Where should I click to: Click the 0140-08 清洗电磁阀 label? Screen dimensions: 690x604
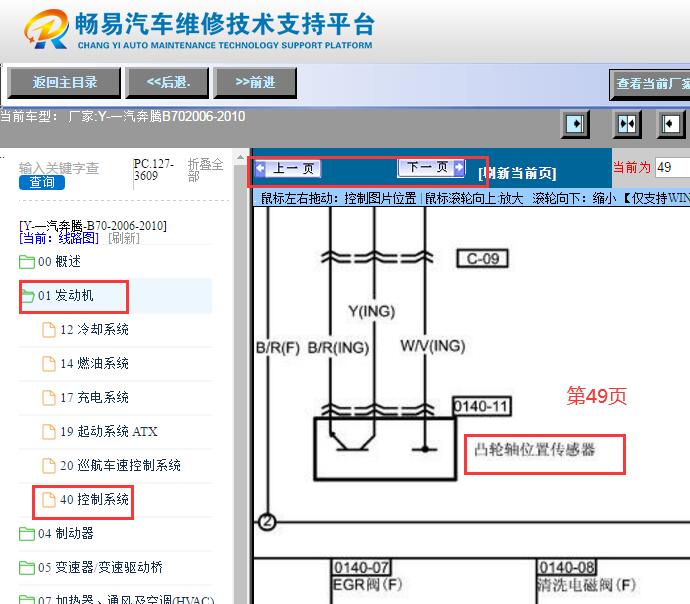(x=586, y=576)
